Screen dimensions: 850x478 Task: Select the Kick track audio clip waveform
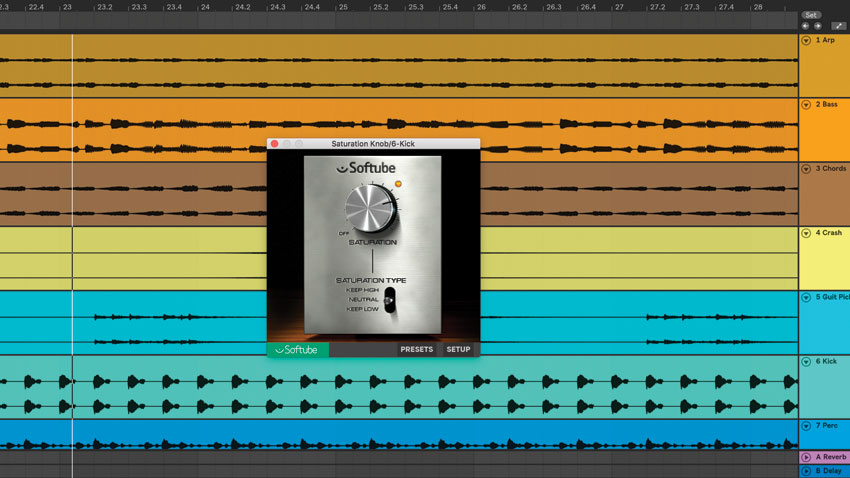[x=398, y=387]
